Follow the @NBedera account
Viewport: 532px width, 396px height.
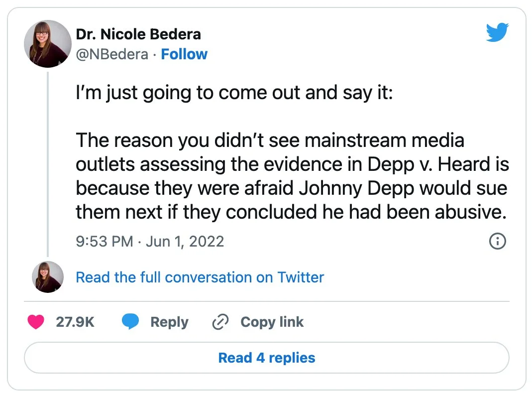click(184, 54)
